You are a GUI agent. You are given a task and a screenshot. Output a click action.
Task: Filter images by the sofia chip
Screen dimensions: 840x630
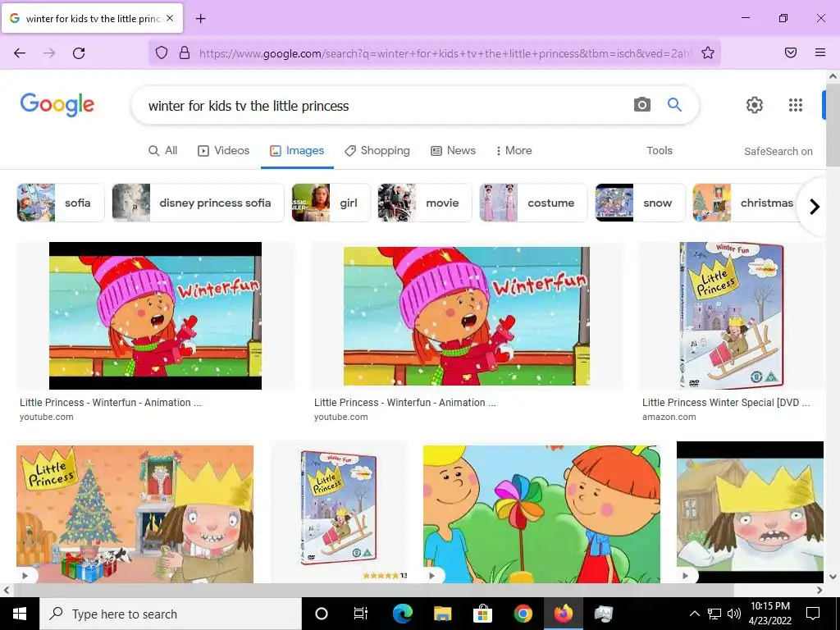point(61,203)
